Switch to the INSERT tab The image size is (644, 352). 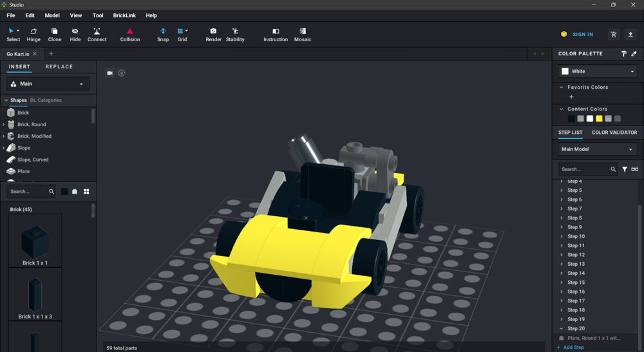pos(19,66)
